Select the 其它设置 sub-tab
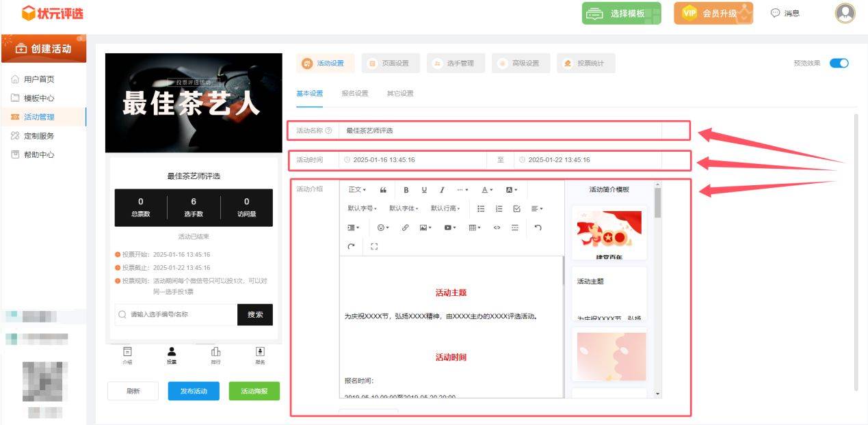The width and height of the screenshot is (868, 425). [400, 94]
